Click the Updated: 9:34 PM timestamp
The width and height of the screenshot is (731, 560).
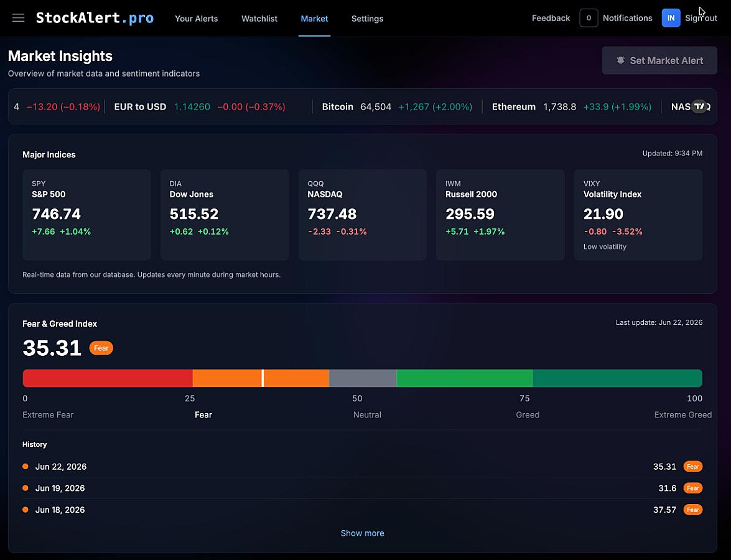[673, 154]
